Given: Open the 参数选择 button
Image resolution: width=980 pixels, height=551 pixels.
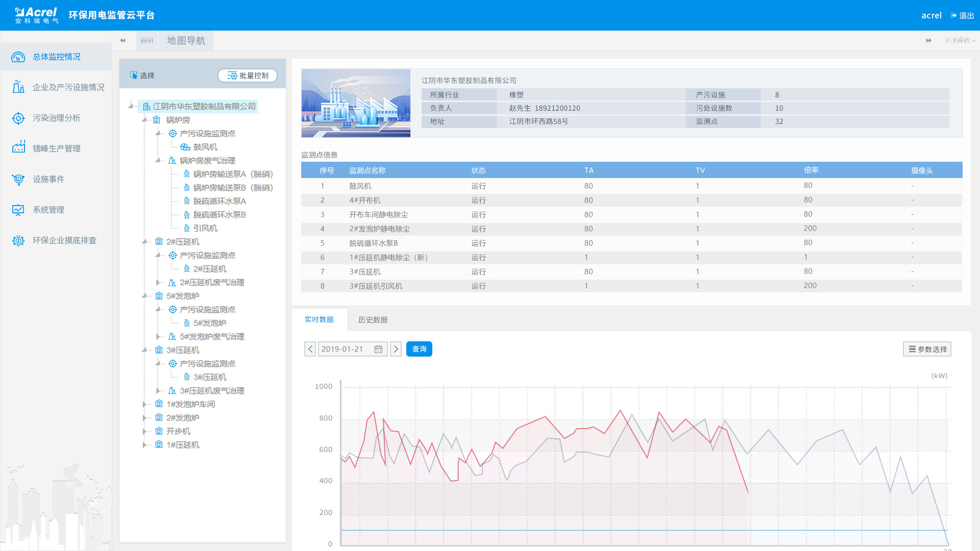Looking at the screenshot, I should (x=927, y=349).
